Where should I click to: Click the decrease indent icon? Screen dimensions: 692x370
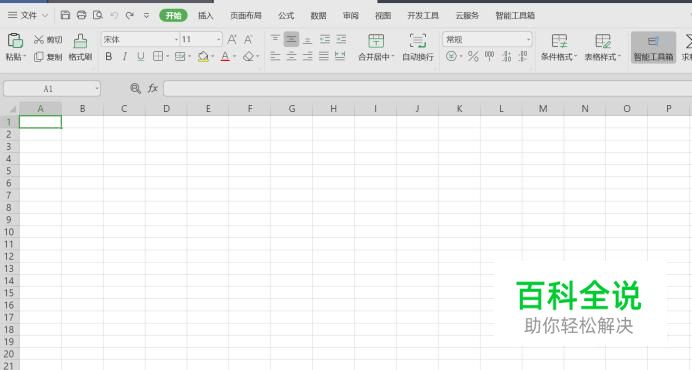click(x=325, y=39)
